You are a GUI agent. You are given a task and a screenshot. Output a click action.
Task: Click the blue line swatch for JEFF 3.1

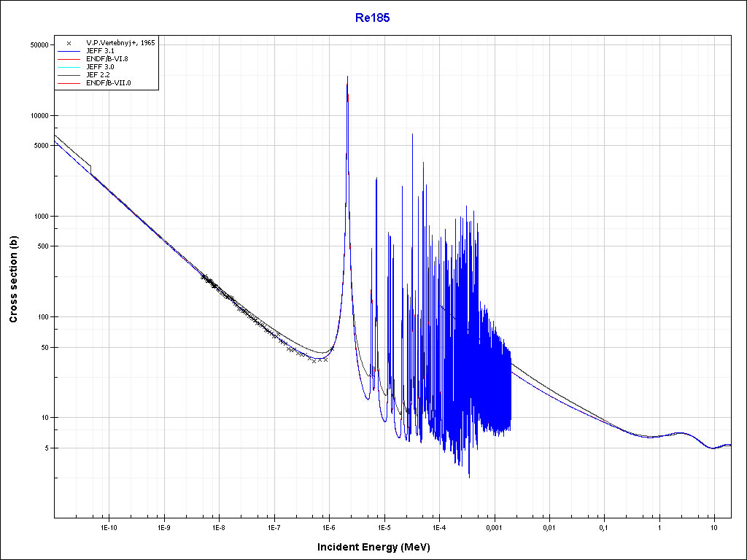pos(69,51)
